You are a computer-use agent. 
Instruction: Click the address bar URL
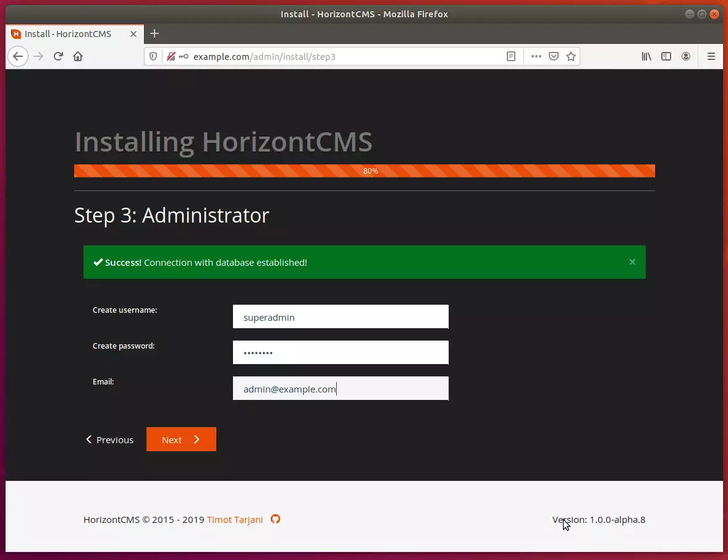pos(264,57)
